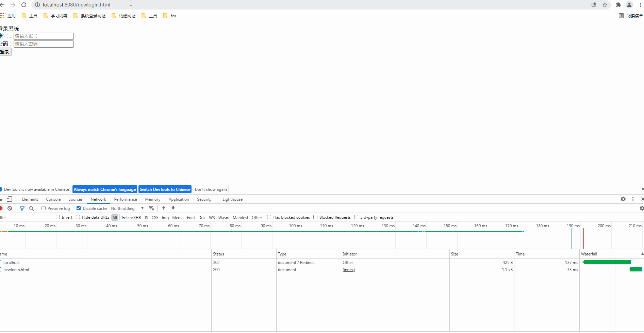Click the export HAR file icon

[x=173, y=208]
